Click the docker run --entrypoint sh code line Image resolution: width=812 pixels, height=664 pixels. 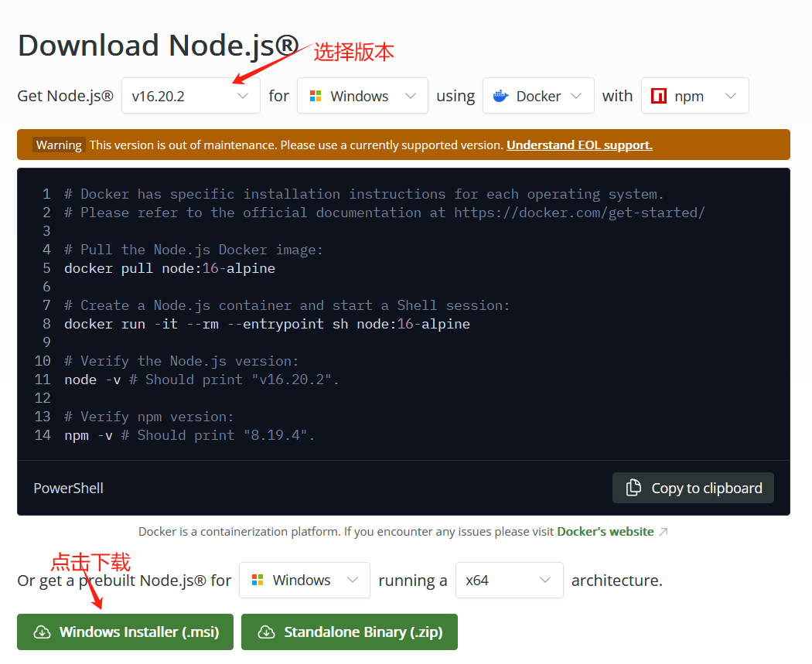268,324
